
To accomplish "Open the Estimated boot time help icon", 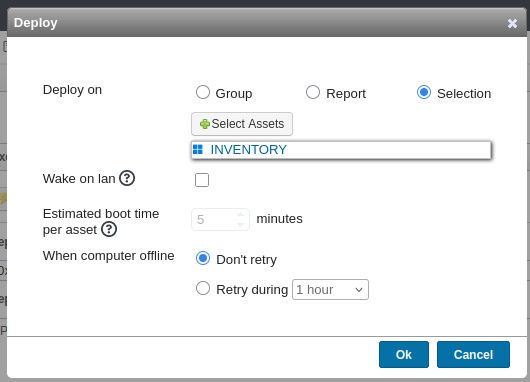I will point(109,229).
